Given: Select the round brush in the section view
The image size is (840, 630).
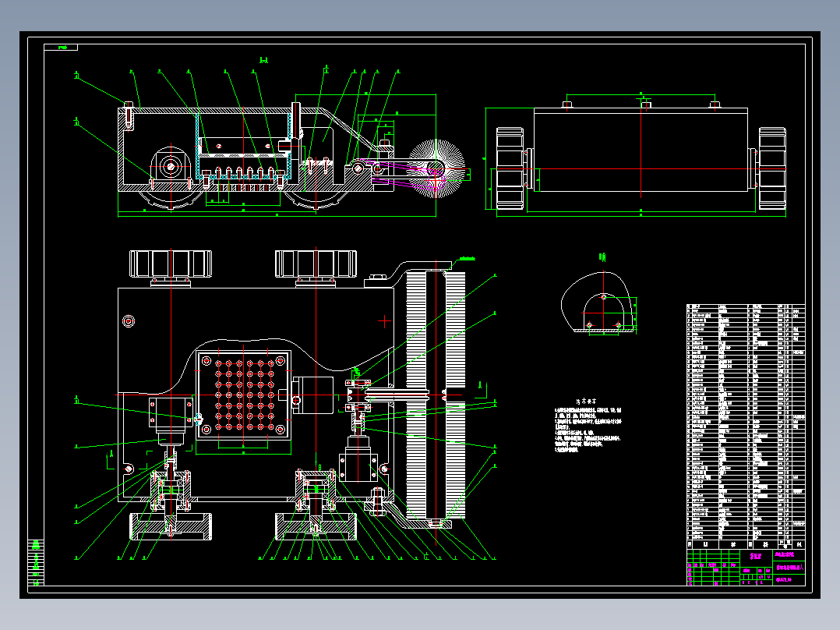Looking at the screenshot, I should click(436, 168).
